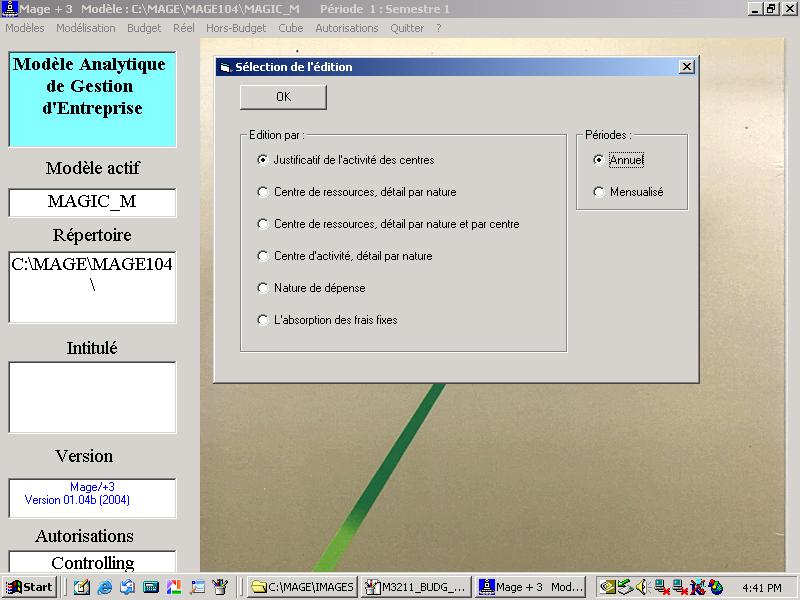Click the Répertoire field showing C:\MAGE\MAGE104
The width and height of the screenshot is (800, 600).
(92, 287)
